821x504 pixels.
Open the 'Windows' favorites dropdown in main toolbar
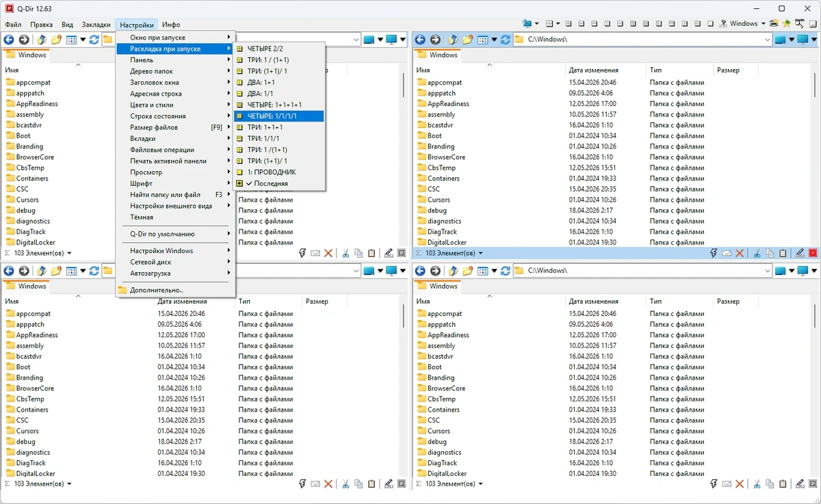(x=763, y=23)
